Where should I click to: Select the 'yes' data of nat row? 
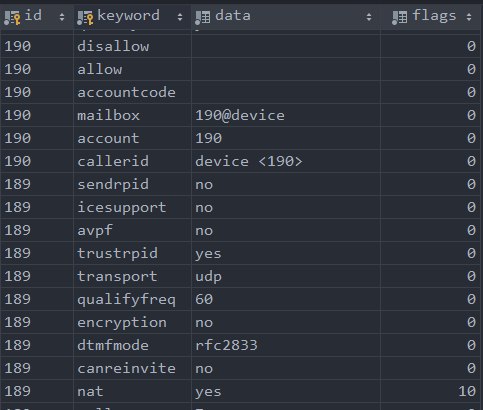coord(286,391)
